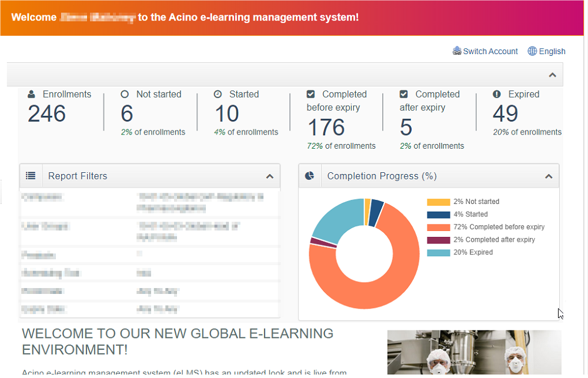Click the dark blue Started donut segment
588x378 pixels.
pyautogui.click(x=376, y=213)
